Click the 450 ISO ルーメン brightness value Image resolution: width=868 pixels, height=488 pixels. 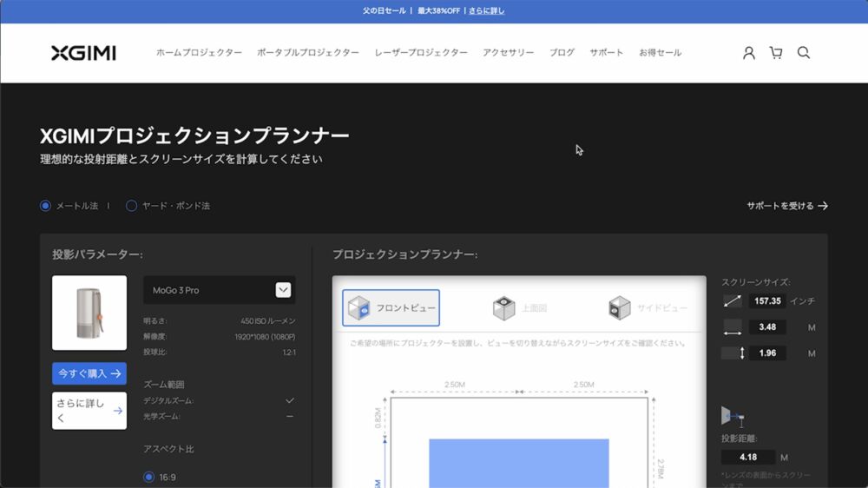(x=268, y=320)
